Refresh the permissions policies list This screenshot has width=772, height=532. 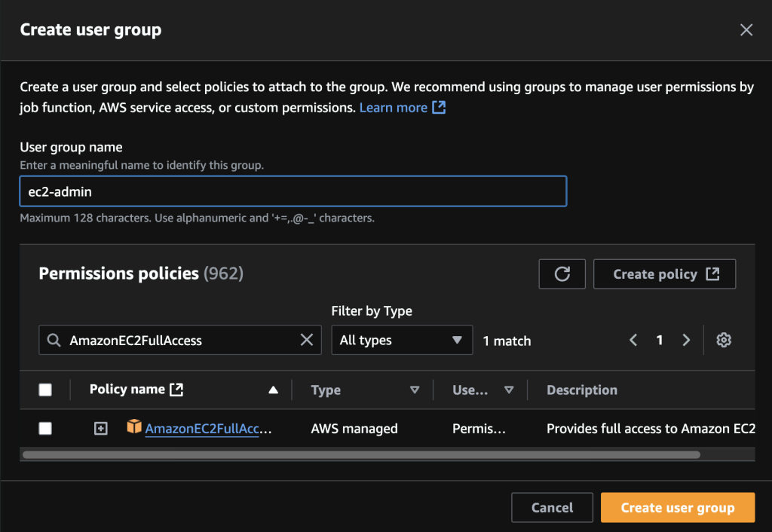[562, 274]
